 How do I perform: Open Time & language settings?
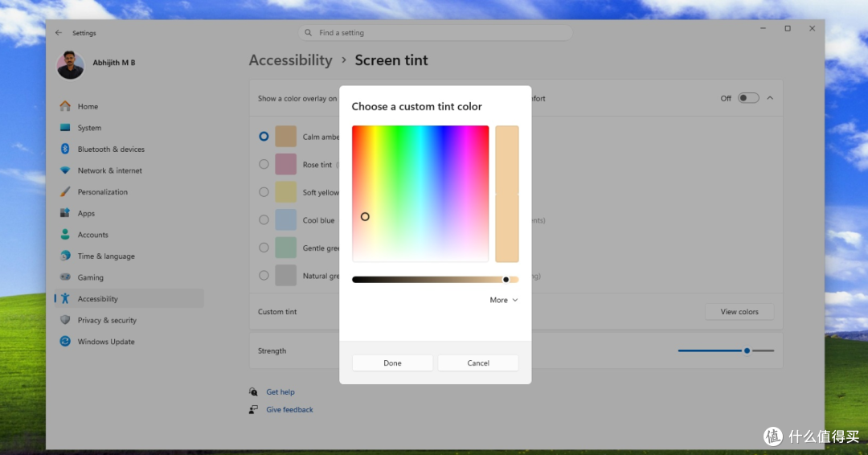pyautogui.click(x=129, y=256)
